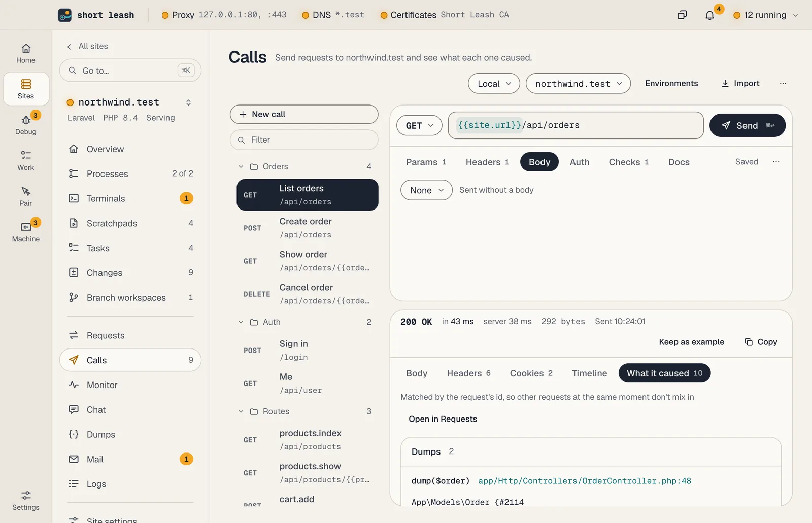
Task: Click Keep as example
Action: 691,342
